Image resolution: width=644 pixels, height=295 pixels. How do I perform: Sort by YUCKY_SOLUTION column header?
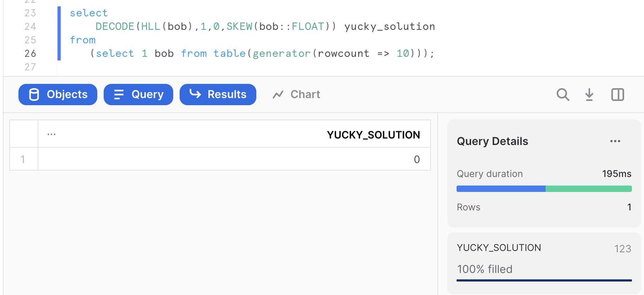tap(373, 135)
